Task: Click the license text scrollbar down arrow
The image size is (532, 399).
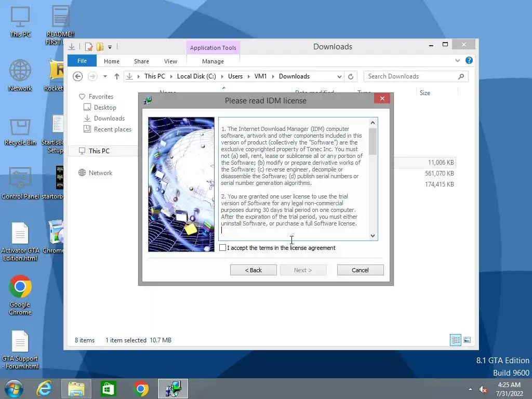Action: 373,236
